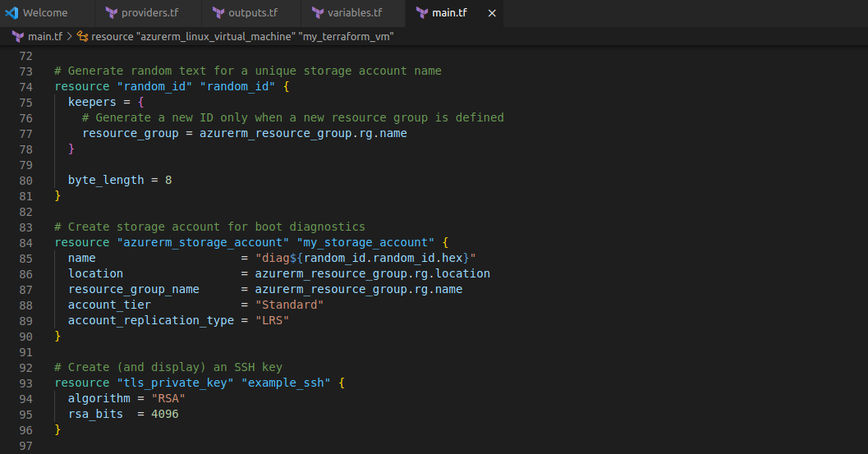The height and width of the screenshot is (454, 868).
Task: Click the resource symbol icon in breadcrumb
Action: 82,37
